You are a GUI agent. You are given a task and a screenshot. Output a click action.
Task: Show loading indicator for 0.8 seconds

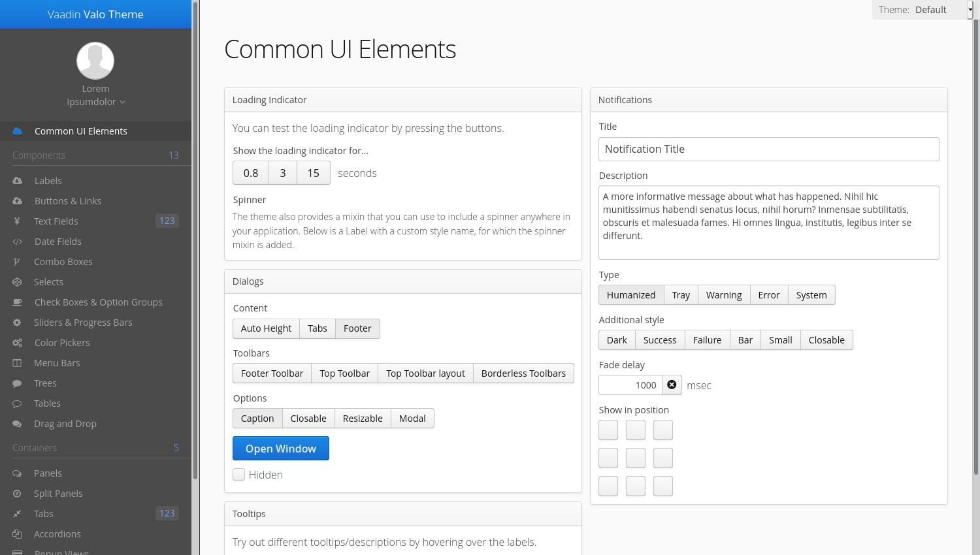click(x=251, y=173)
